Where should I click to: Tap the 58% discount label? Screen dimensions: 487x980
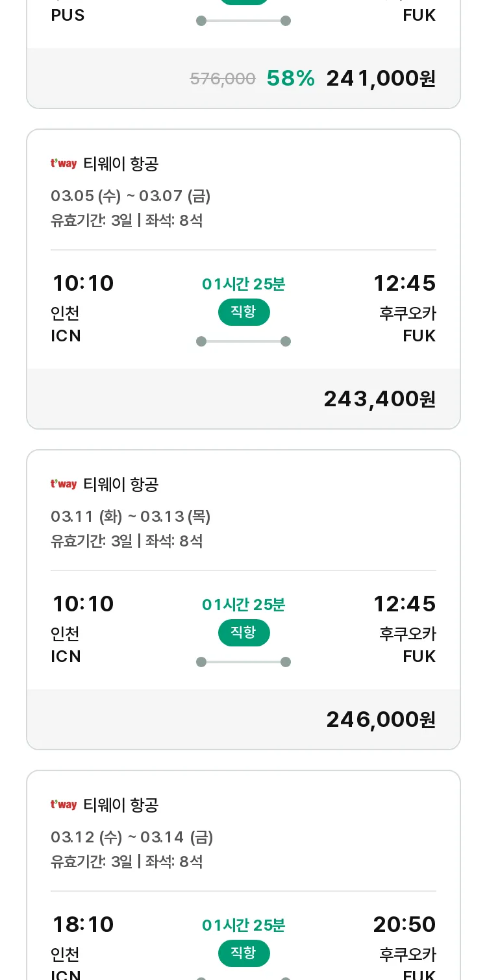pos(290,79)
